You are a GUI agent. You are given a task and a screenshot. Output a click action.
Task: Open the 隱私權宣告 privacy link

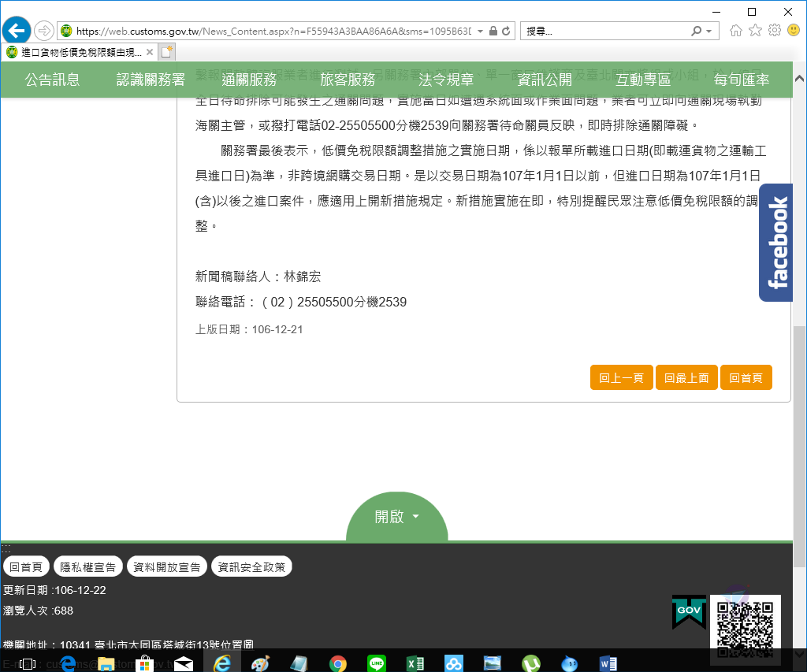coord(88,566)
